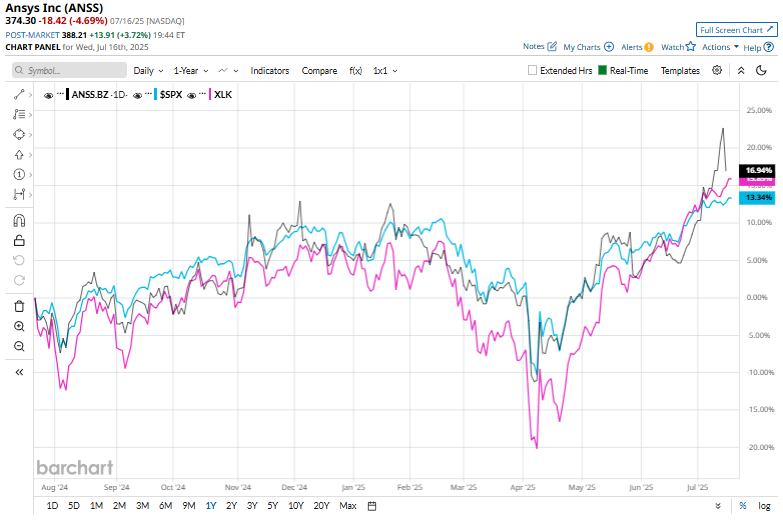This screenshot has width=783, height=523.
Task: Open the Fibonacci tools icon
Action: tap(19, 114)
